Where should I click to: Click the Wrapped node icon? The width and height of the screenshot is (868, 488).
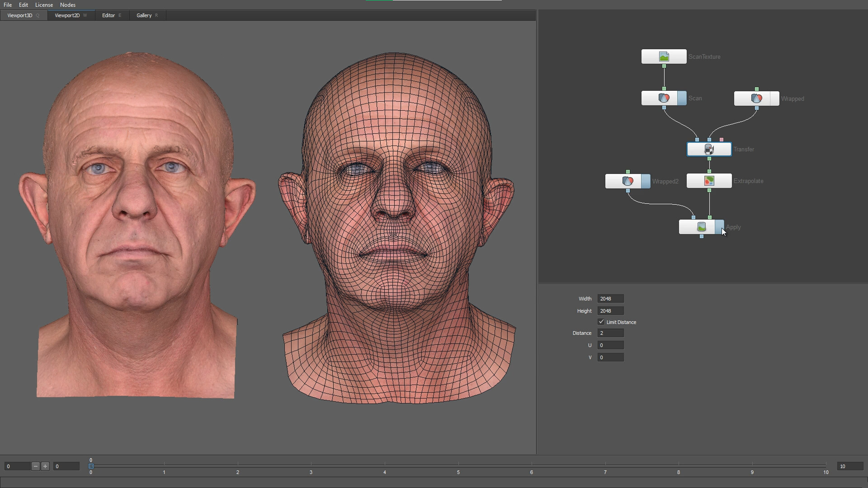(756, 99)
